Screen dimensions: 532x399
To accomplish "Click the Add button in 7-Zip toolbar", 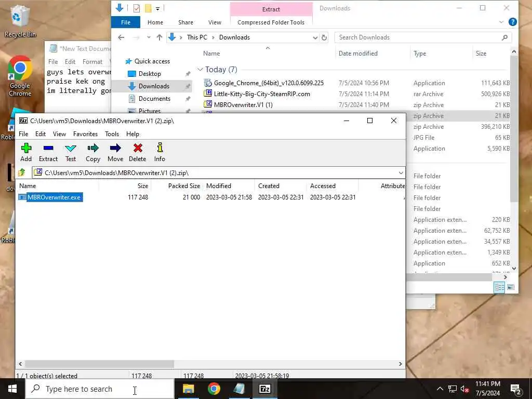I will click(26, 152).
